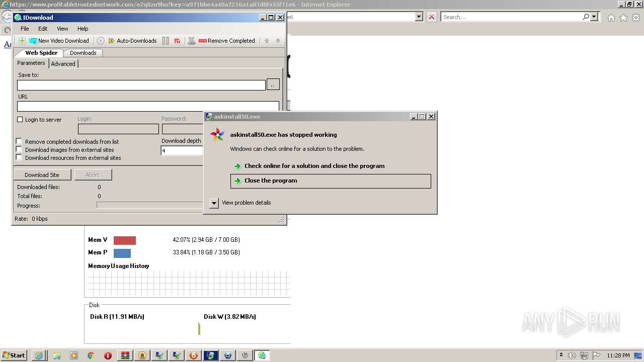
Task: Show hidden tray icons arrow
Action: [561, 355]
